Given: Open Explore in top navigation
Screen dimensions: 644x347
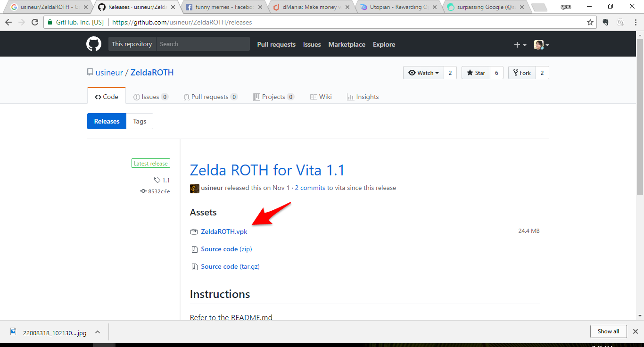Looking at the screenshot, I should [384, 44].
